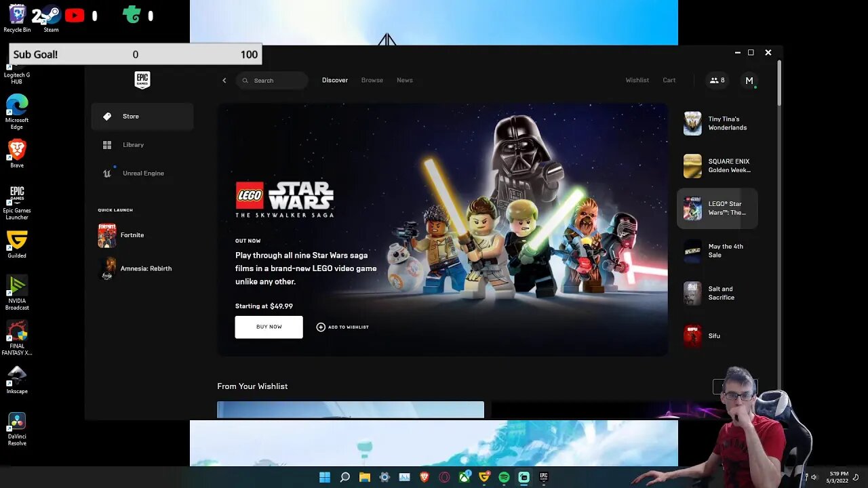
Task: Click the "Fortnite" quick launch label
Action: [x=132, y=235]
